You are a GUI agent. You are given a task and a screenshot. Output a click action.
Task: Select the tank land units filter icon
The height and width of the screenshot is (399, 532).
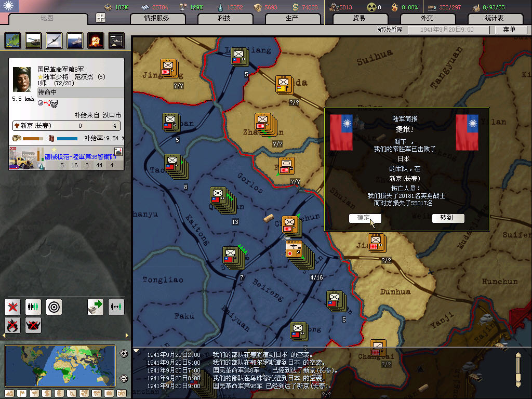coord(33,40)
